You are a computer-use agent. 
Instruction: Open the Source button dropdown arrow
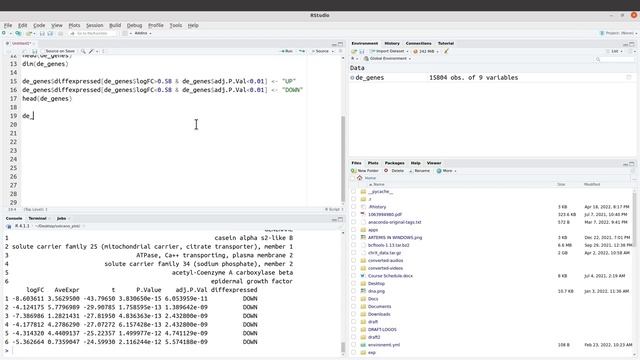coord(333,51)
